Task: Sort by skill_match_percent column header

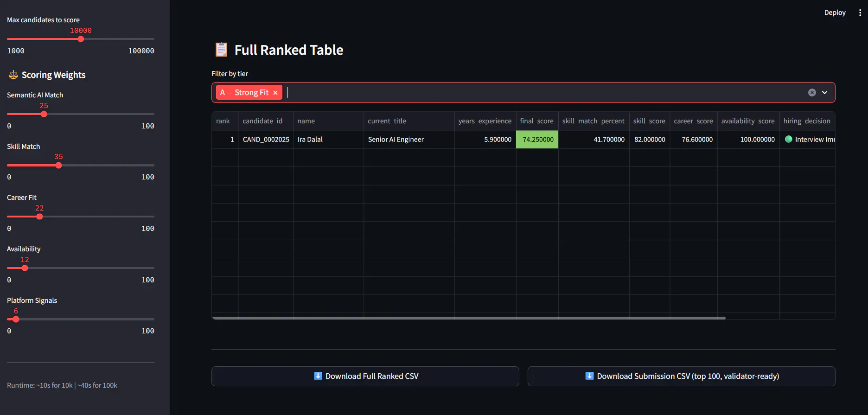Action: click(x=594, y=121)
